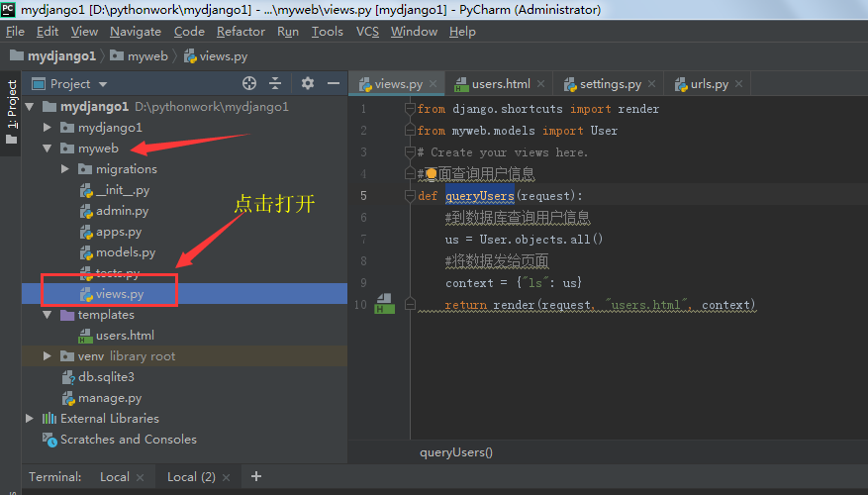Open Project panel settings gear
Image resolution: width=868 pixels, height=495 pixels.
(307, 83)
